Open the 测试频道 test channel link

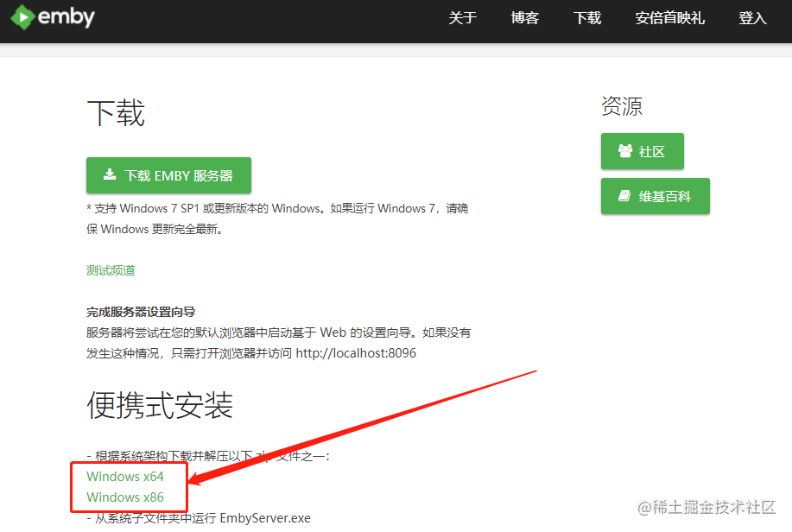pos(110,269)
